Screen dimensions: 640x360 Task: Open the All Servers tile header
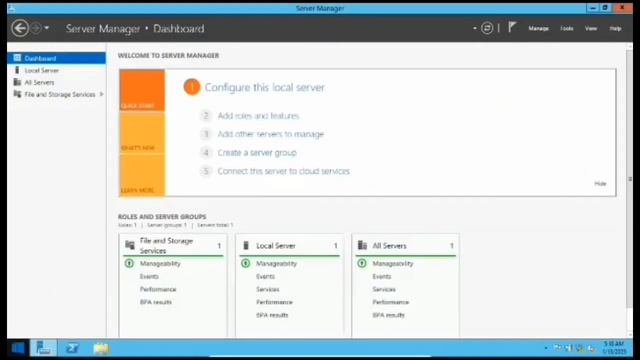coord(406,246)
